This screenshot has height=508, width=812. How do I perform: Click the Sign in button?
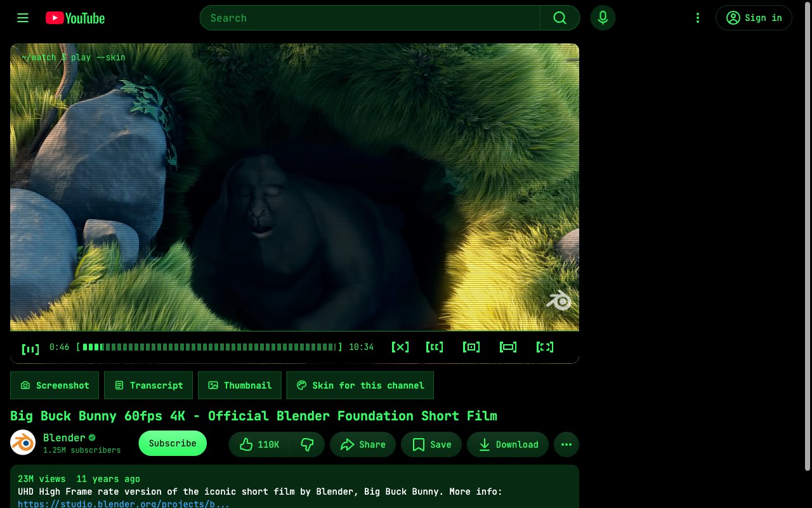(x=754, y=18)
